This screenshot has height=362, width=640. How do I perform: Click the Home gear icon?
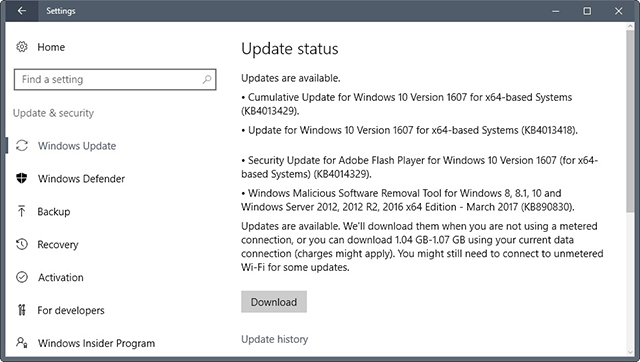[x=22, y=47]
